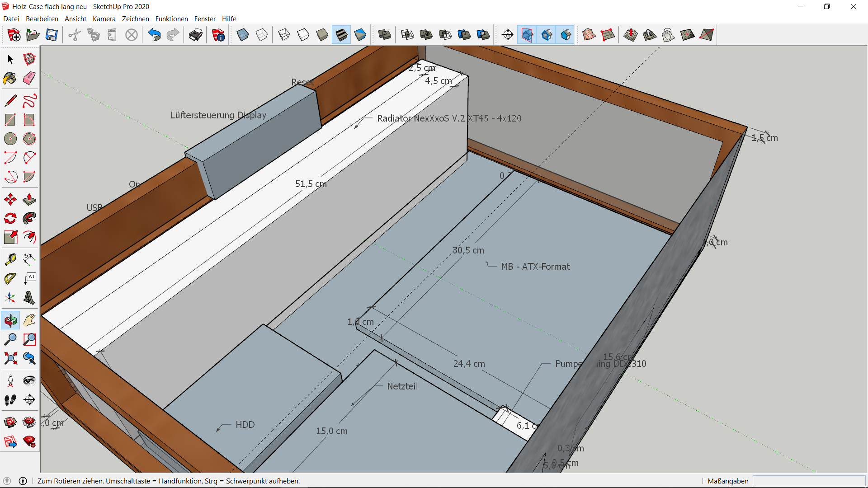
Task: Pick the Eraser tool
Action: click(29, 79)
